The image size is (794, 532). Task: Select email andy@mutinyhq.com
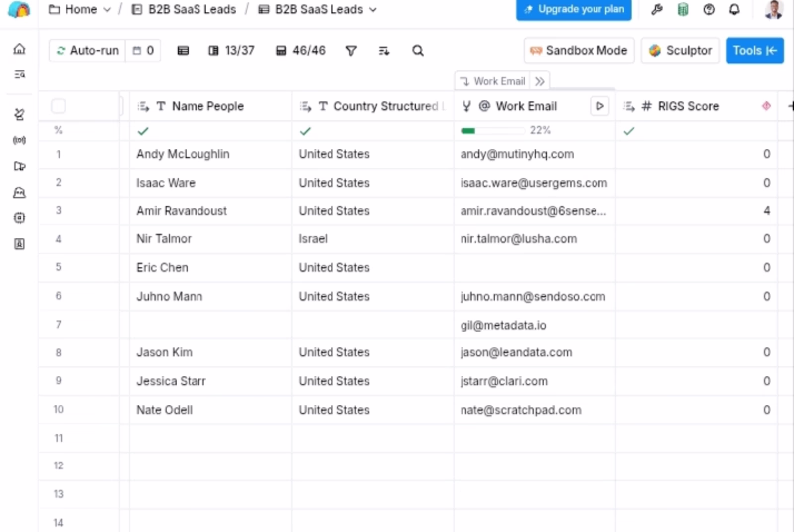pyautogui.click(x=534, y=154)
